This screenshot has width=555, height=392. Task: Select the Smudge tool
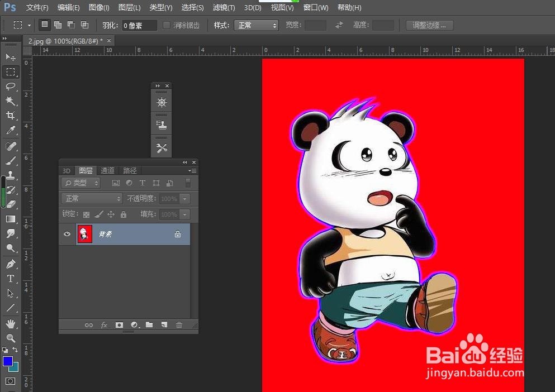pos(11,233)
